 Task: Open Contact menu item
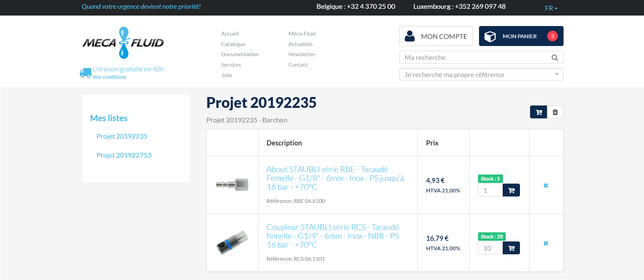pyautogui.click(x=298, y=65)
